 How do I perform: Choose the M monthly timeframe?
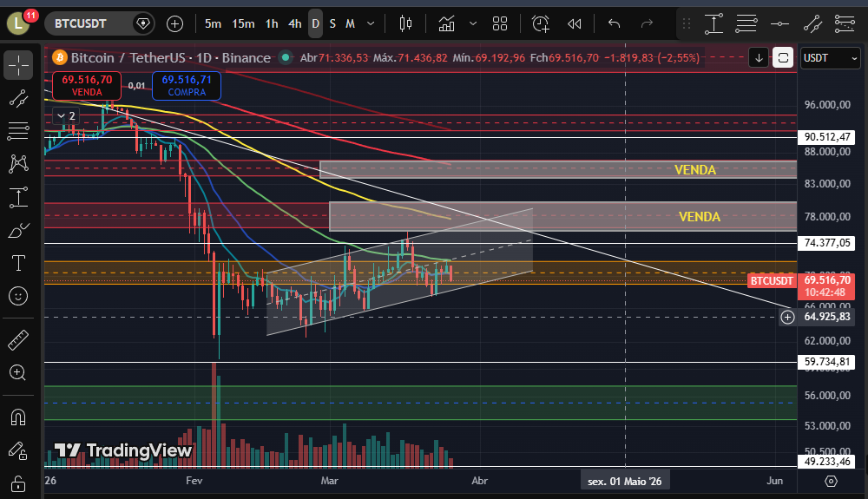pyautogui.click(x=350, y=23)
